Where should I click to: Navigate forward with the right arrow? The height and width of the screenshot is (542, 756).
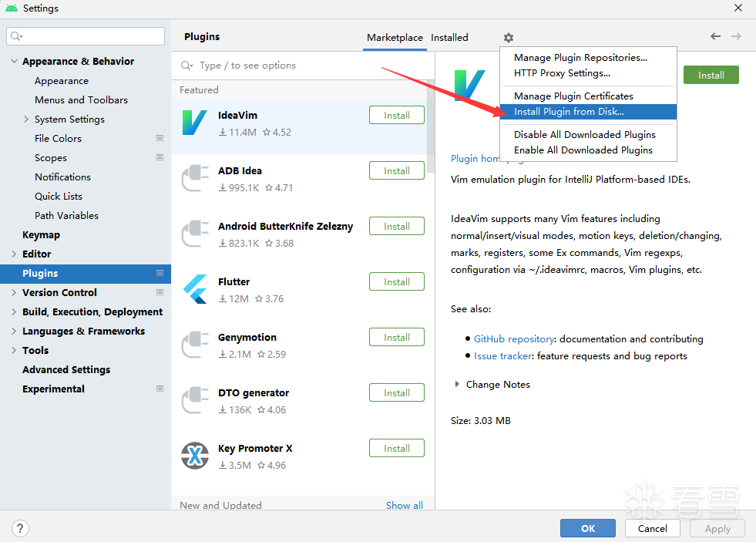(736, 36)
